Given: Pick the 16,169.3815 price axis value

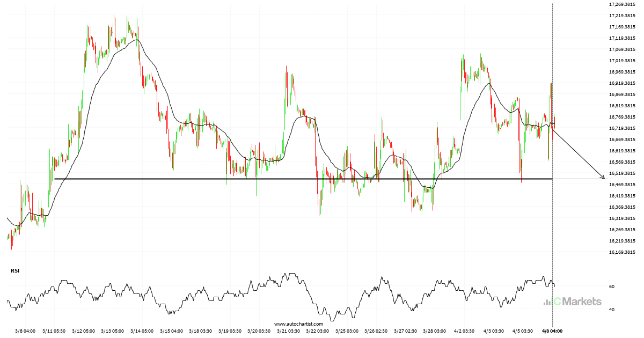Looking at the screenshot, I should [623, 252].
